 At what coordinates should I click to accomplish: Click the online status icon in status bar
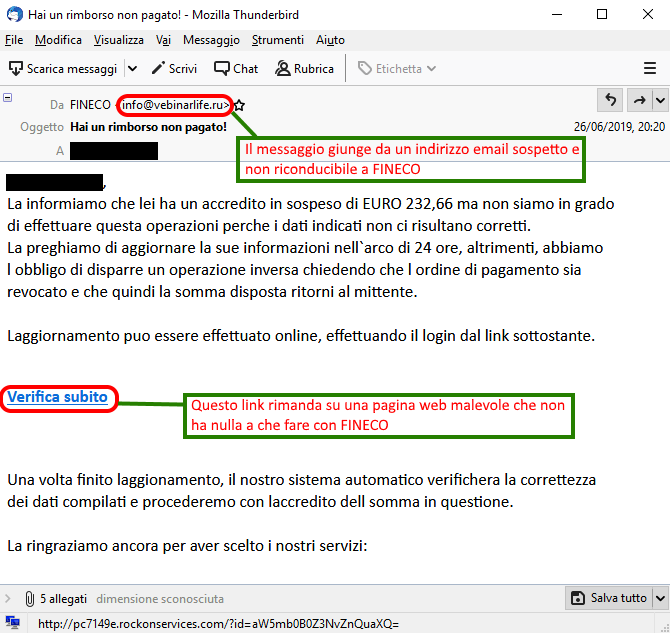pyautogui.click(x=13, y=623)
